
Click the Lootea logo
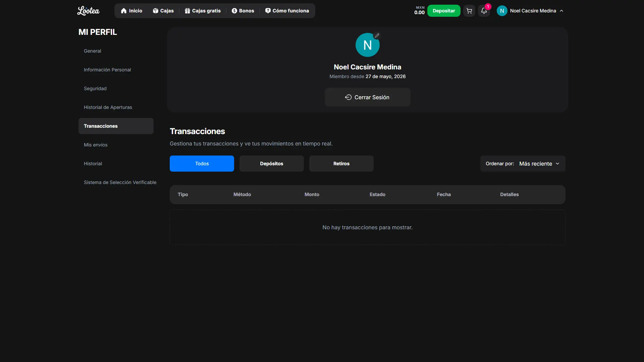tap(89, 11)
